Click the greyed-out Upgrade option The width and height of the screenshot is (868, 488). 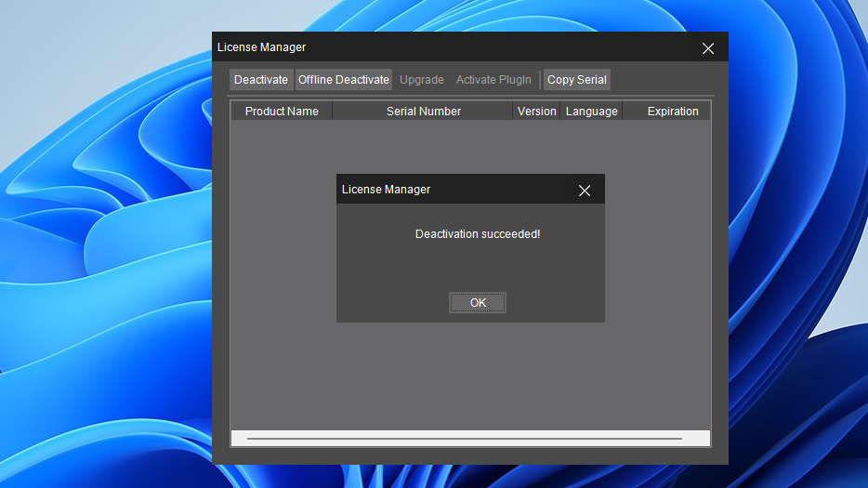pos(422,80)
